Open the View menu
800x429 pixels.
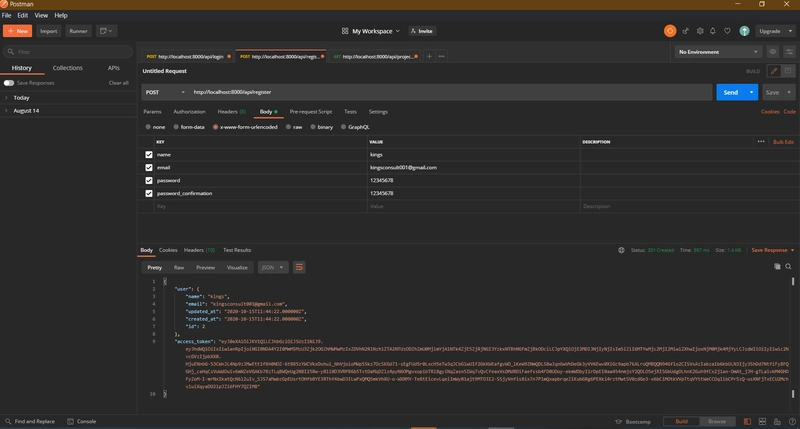(x=41, y=15)
